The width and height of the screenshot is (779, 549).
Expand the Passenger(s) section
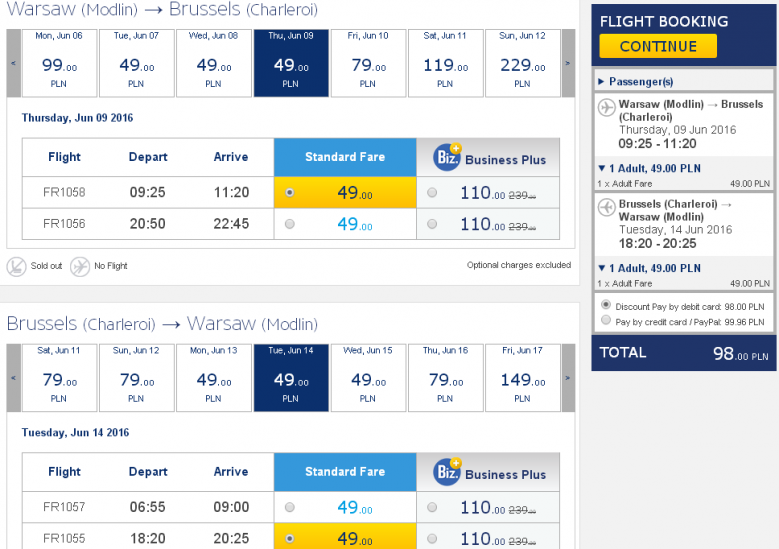coord(636,81)
